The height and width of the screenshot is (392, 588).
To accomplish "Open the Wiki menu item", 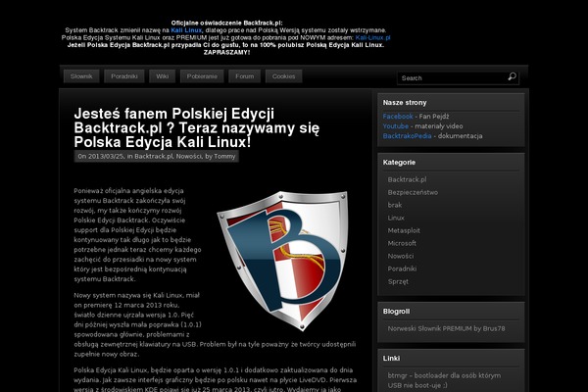I will pos(163,76).
